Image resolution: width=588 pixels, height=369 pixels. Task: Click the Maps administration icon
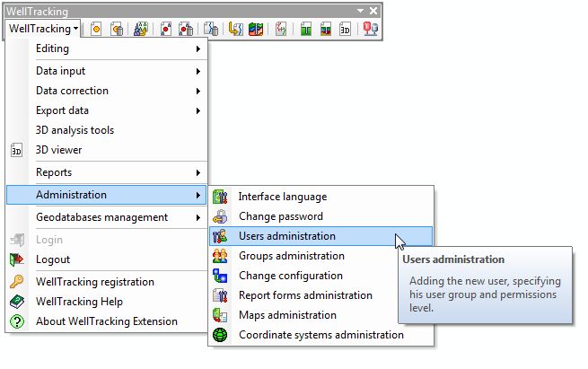coord(220,315)
